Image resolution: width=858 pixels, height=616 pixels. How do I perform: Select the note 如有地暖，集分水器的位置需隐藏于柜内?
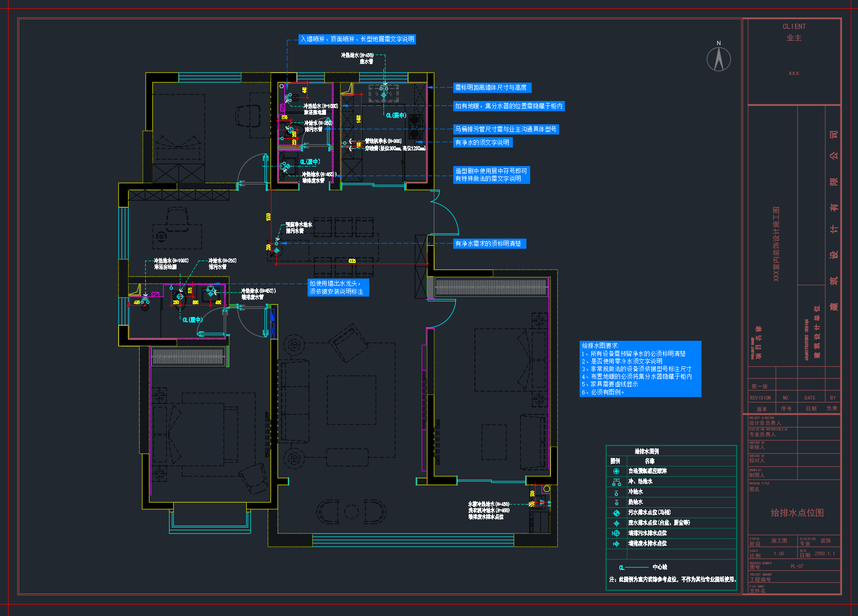coord(509,106)
